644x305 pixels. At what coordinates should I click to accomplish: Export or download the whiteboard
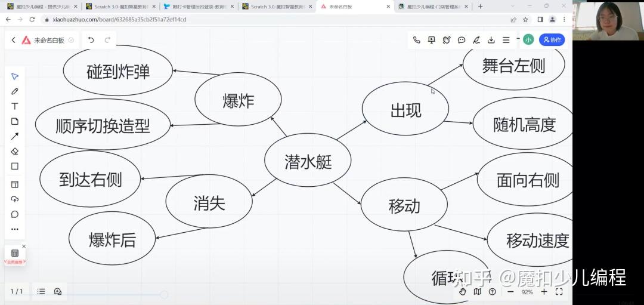491,40
